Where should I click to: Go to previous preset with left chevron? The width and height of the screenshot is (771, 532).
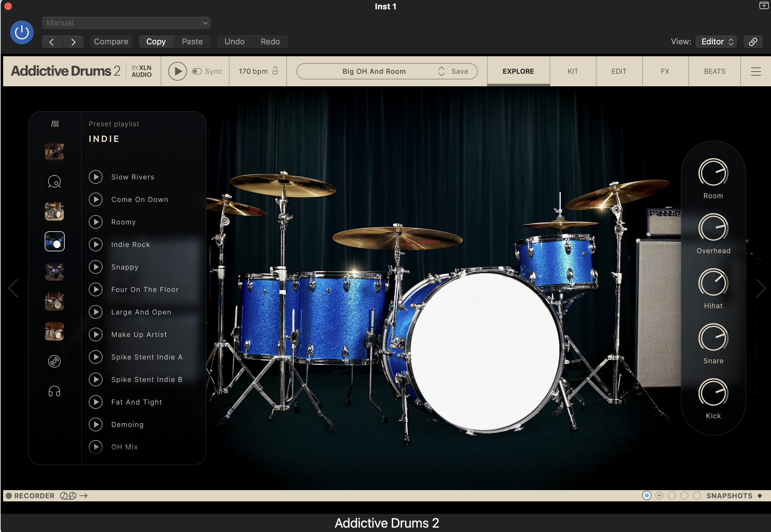(52, 42)
